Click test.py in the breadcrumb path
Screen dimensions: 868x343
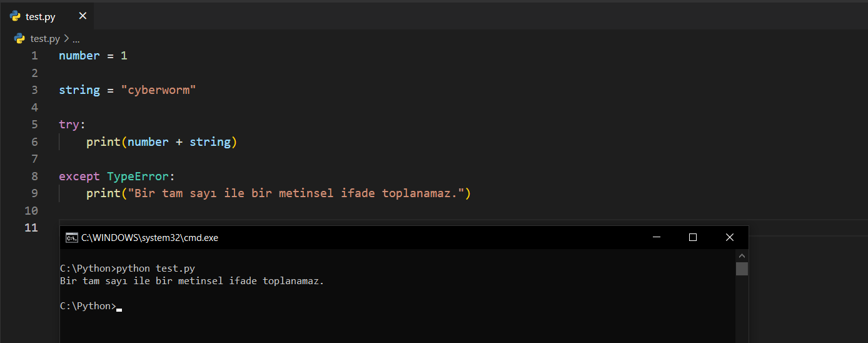click(45, 38)
